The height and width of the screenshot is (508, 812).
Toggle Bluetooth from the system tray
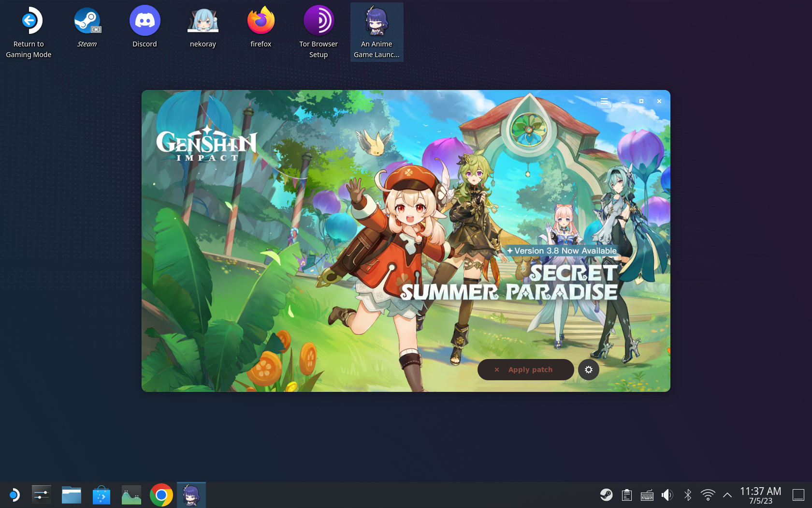(x=688, y=495)
